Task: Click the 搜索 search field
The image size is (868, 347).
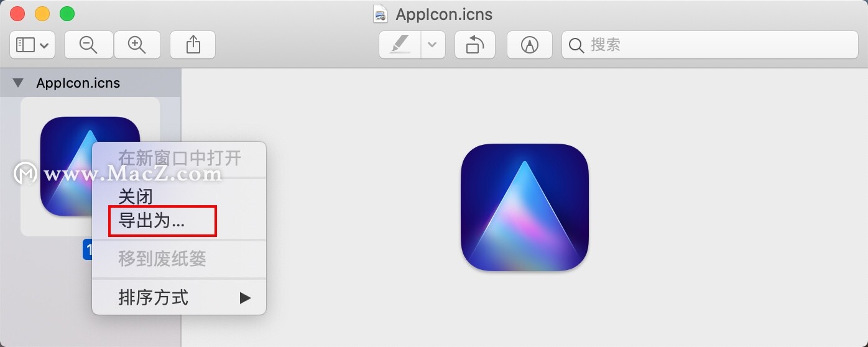Action: [x=710, y=45]
